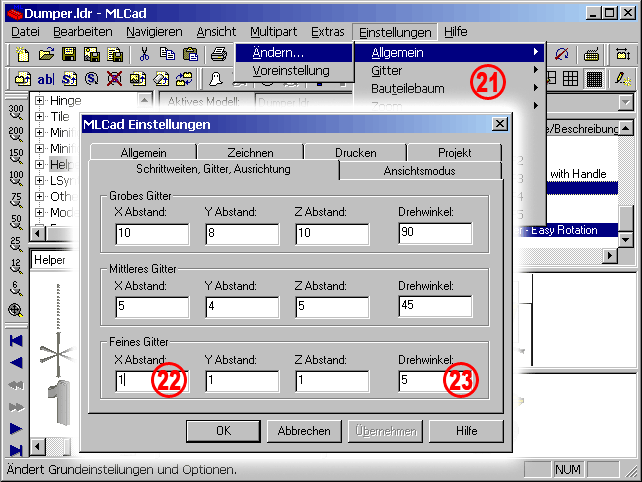Confirm settings with the OK button
642x482 pixels.
tap(223, 431)
